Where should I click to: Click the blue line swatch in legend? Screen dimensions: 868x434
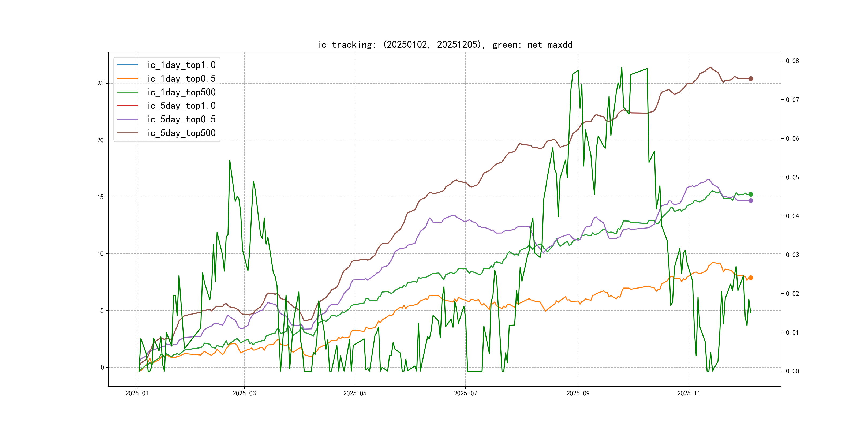pyautogui.click(x=128, y=65)
